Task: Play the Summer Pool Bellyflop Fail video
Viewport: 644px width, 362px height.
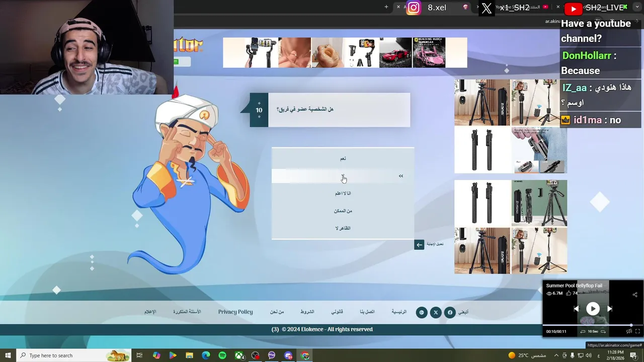Action: [x=593, y=309]
